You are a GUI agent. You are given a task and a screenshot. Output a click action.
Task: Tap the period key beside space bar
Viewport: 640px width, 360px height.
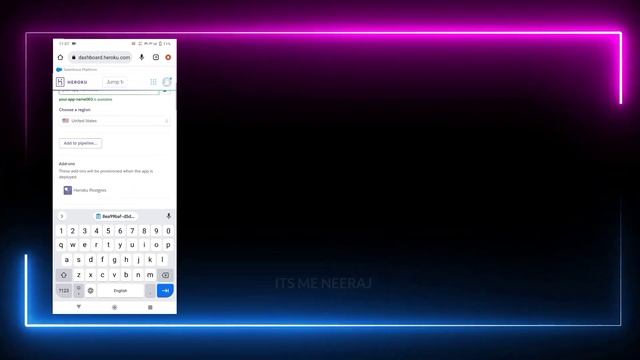pos(150,291)
